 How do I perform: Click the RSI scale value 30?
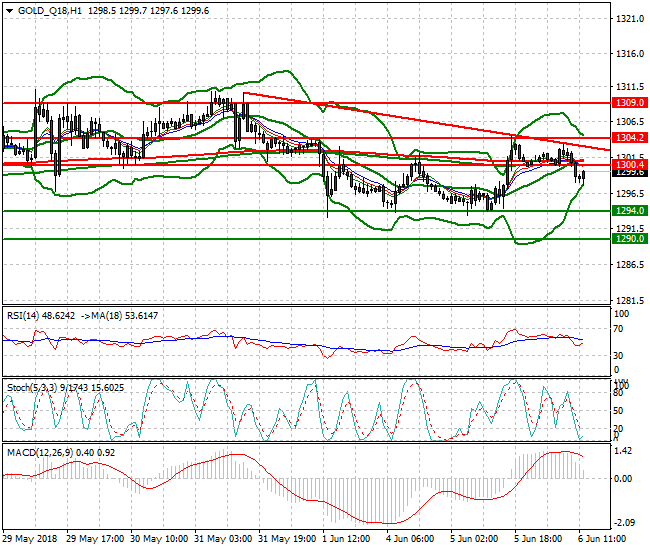click(x=618, y=355)
